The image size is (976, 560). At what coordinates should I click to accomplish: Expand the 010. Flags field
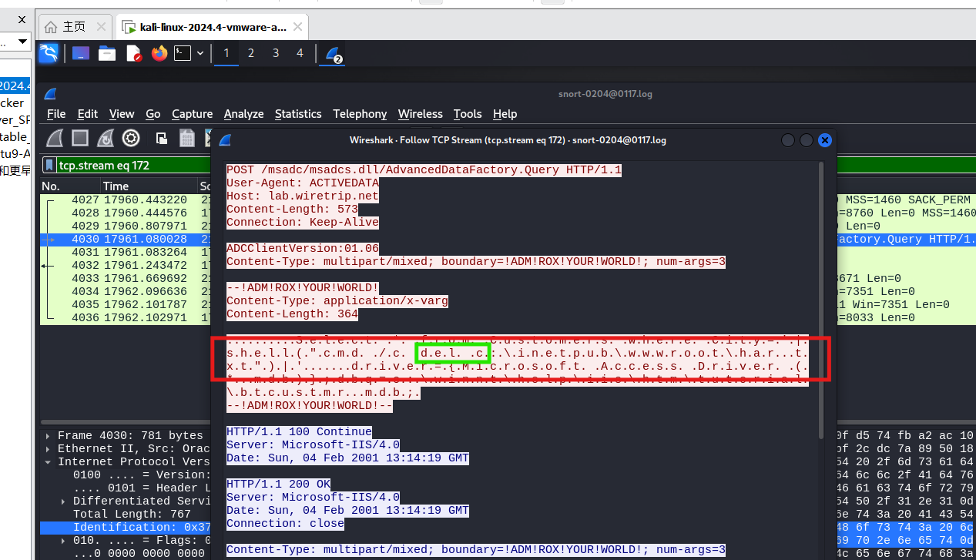pos(63,541)
